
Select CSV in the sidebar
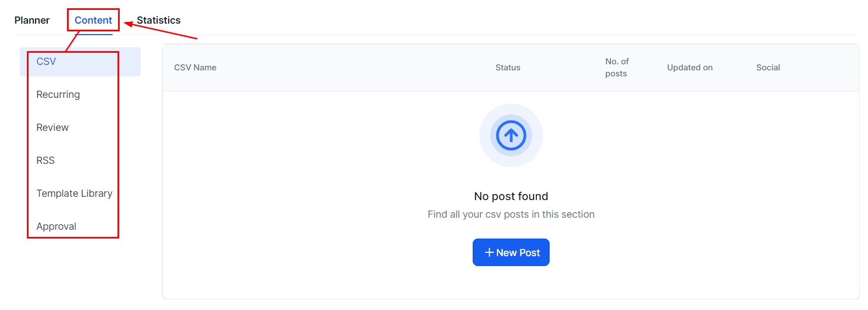click(x=46, y=62)
